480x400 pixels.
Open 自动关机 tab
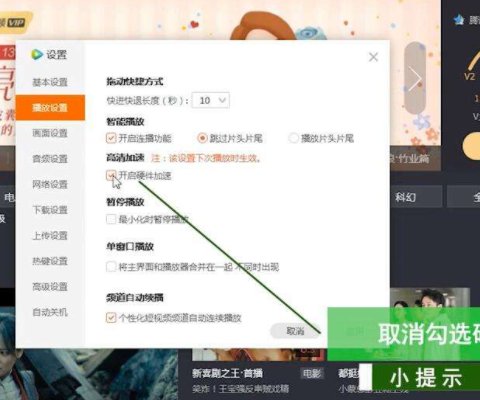[x=50, y=312]
